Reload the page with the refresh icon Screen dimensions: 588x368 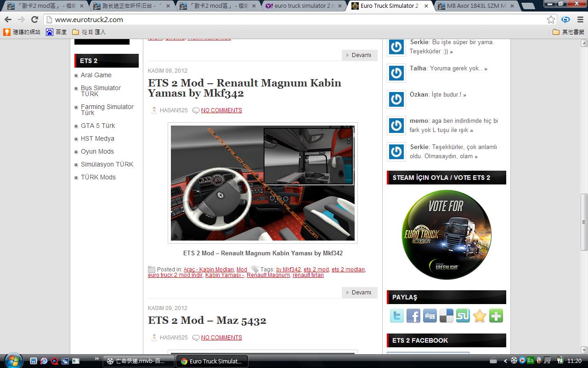click(x=34, y=19)
